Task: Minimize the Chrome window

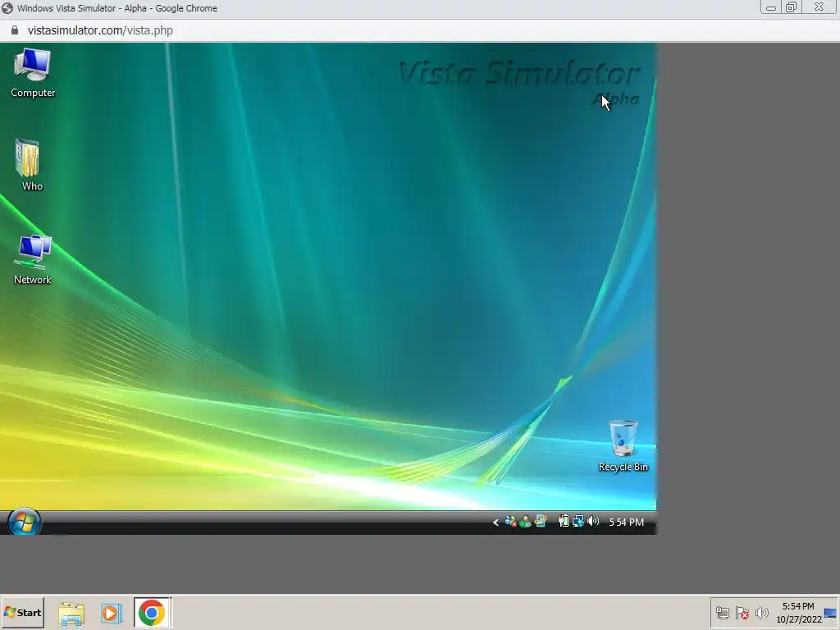Action: pos(770,7)
